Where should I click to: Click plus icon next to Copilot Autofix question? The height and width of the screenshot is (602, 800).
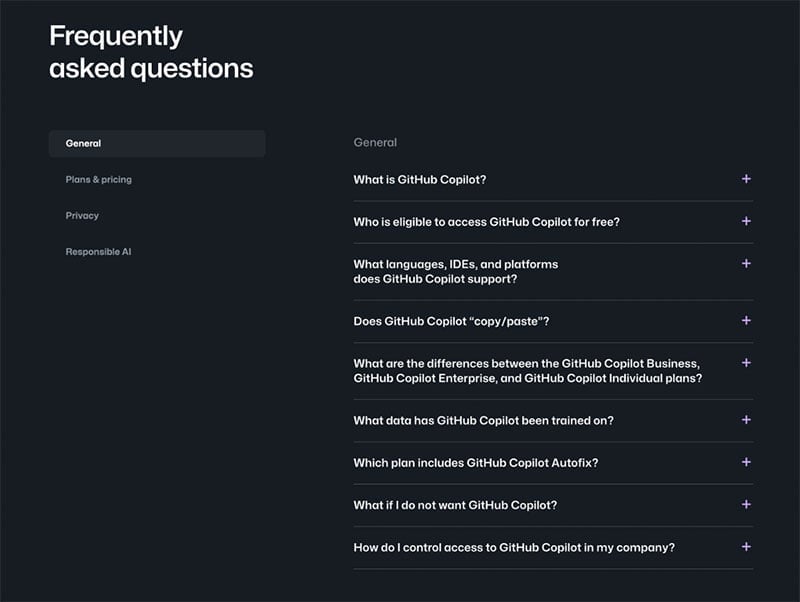(746, 462)
